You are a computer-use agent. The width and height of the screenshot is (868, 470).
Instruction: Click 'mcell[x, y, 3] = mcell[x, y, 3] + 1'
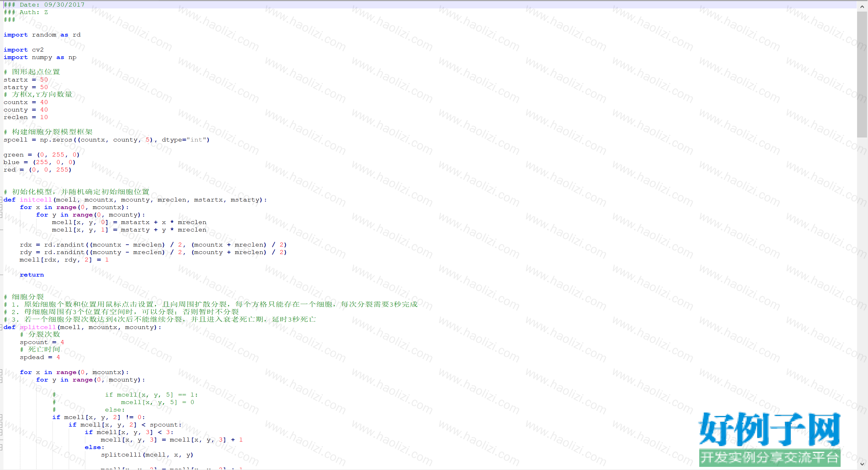(172, 440)
